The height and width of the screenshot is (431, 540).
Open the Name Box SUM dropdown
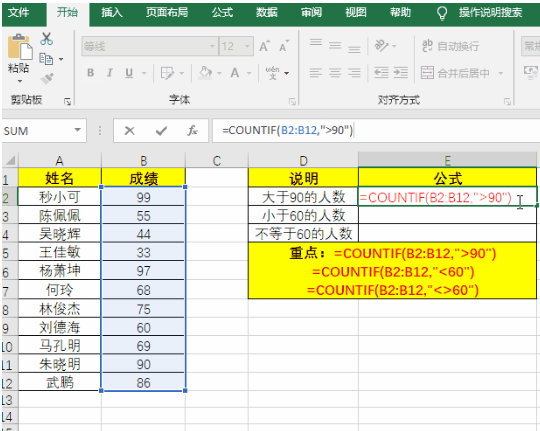pos(77,130)
